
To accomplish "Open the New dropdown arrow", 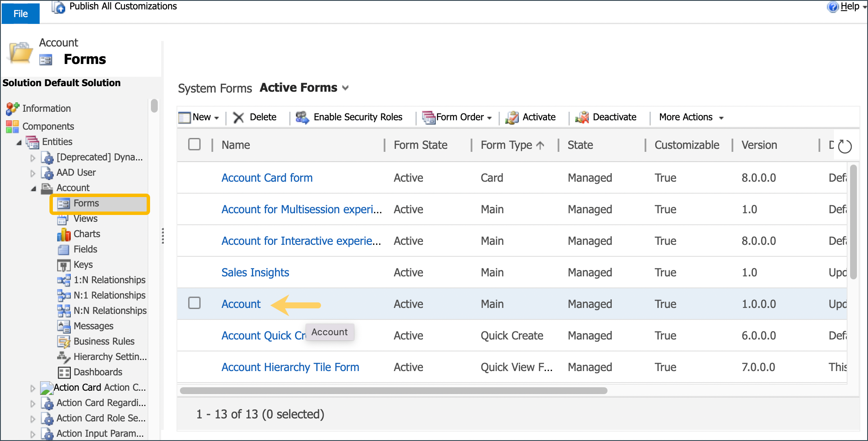I will [217, 118].
